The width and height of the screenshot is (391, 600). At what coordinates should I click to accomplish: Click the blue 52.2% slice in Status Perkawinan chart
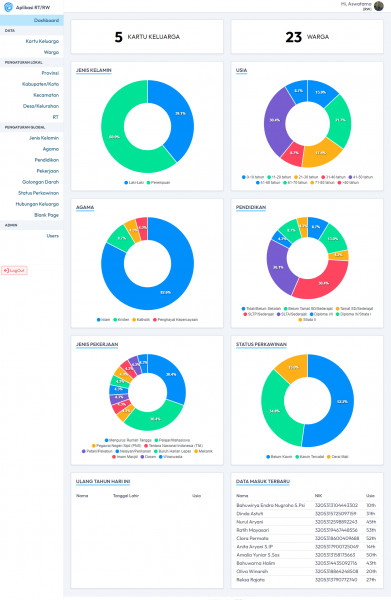342,401
